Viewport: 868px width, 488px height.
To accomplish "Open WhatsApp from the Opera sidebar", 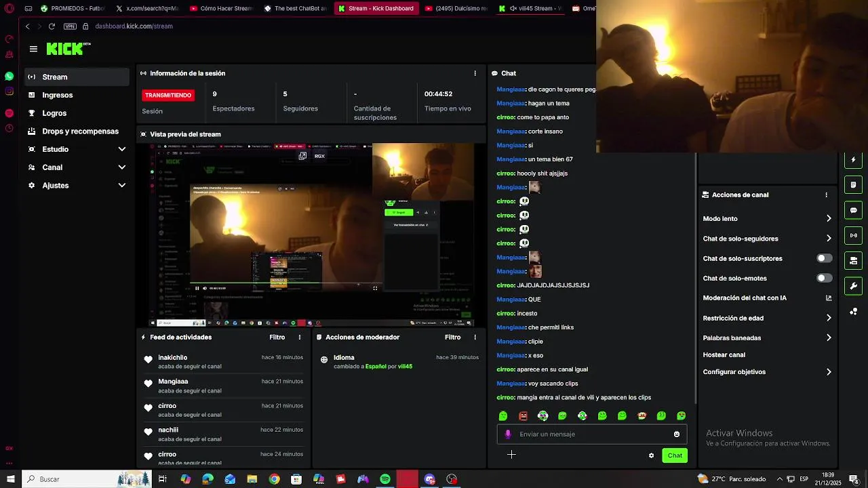I will click(9, 76).
